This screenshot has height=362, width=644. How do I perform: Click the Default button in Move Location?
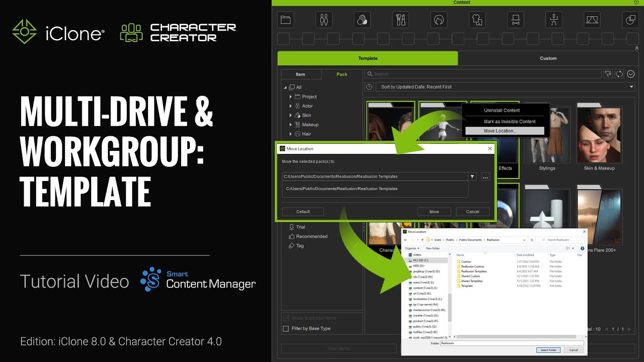click(x=303, y=212)
